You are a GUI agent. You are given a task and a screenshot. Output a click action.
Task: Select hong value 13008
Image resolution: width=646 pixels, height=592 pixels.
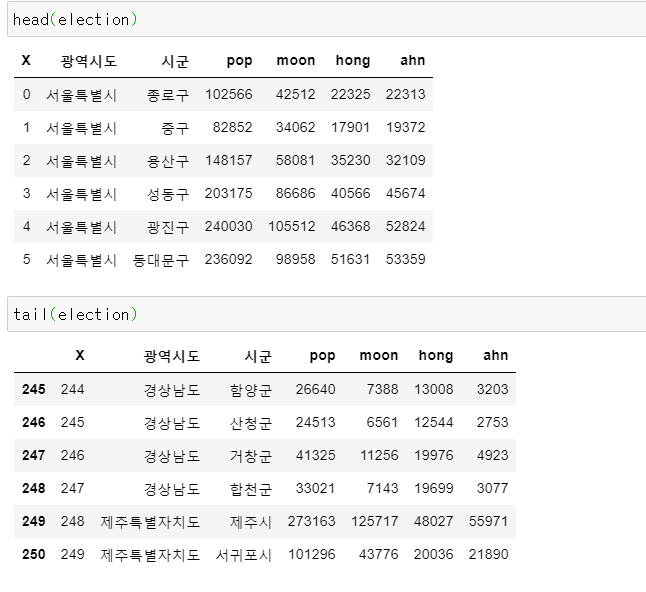coord(433,389)
